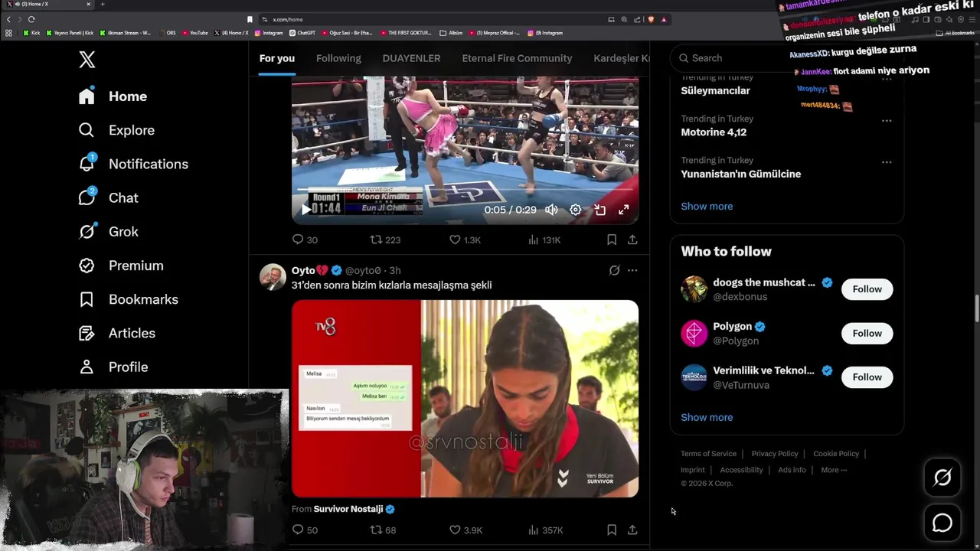Like Oyto's post with 3.9K likes

click(465, 530)
